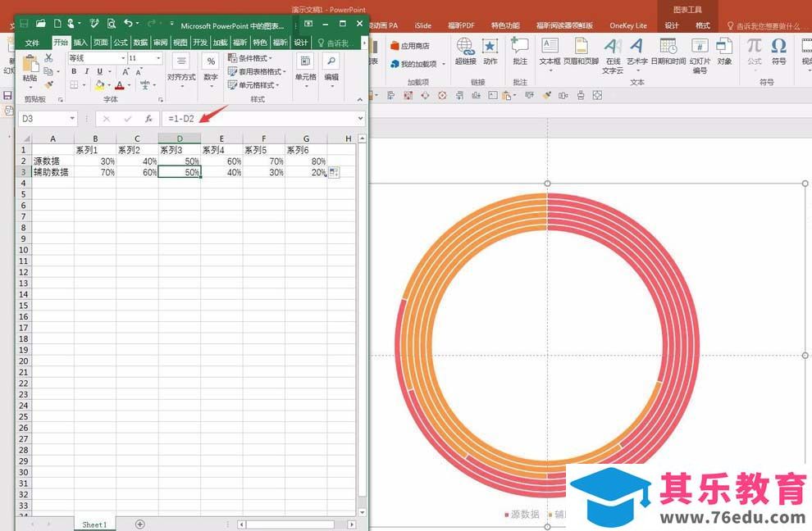
Task: Apply the yellow fill color bucket
Action: click(100, 85)
